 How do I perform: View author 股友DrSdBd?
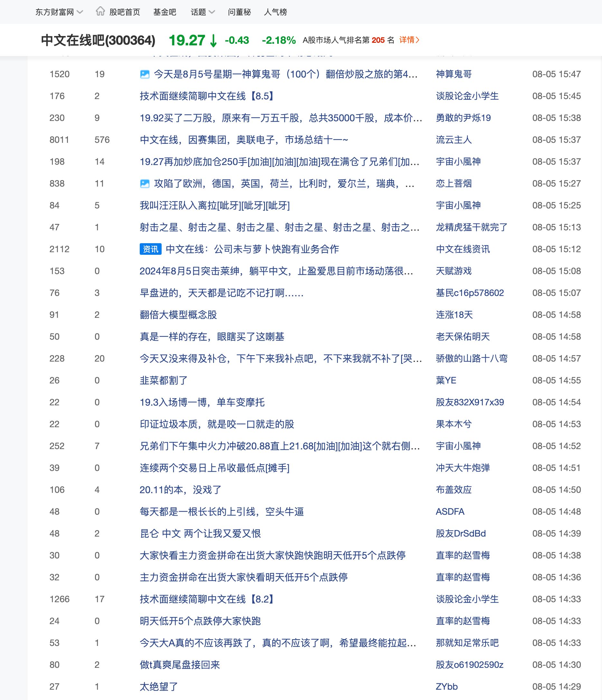tap(461, 534)
